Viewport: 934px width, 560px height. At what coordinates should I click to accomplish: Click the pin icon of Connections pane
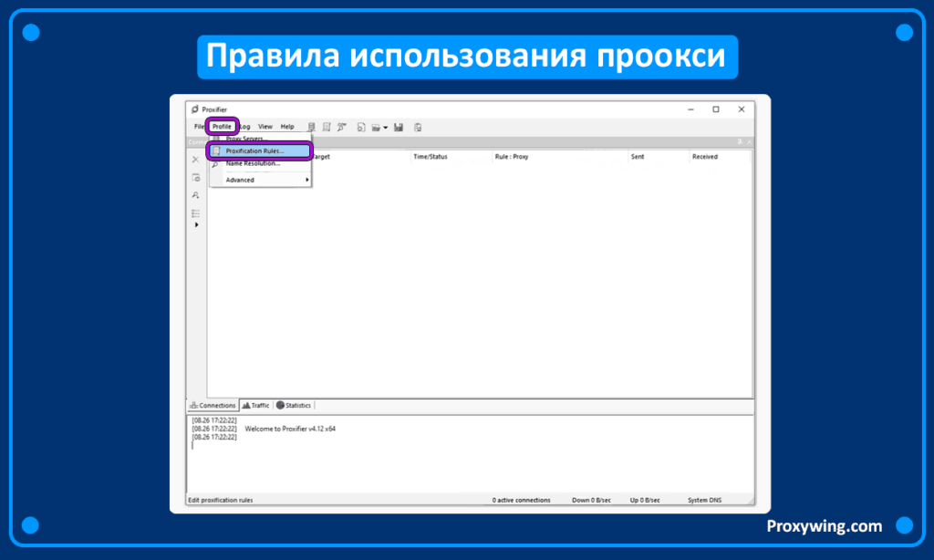pyautogui.click(x=740, y=141)
